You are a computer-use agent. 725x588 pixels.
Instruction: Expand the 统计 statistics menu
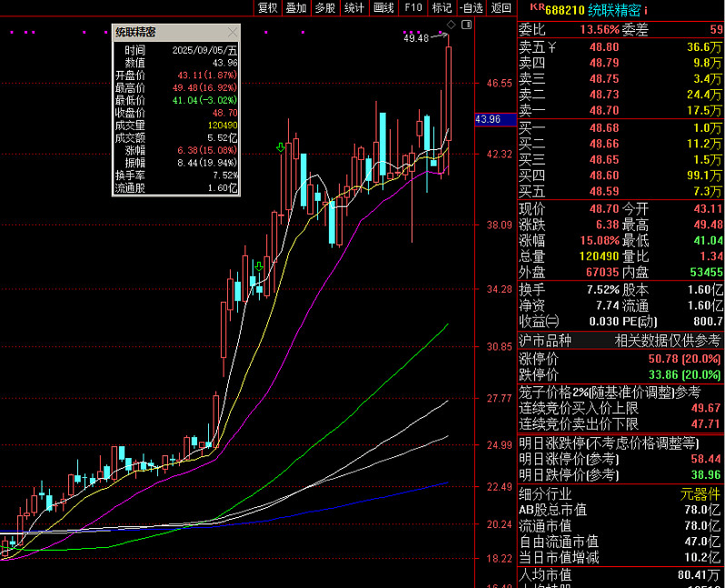coord(354,8)
